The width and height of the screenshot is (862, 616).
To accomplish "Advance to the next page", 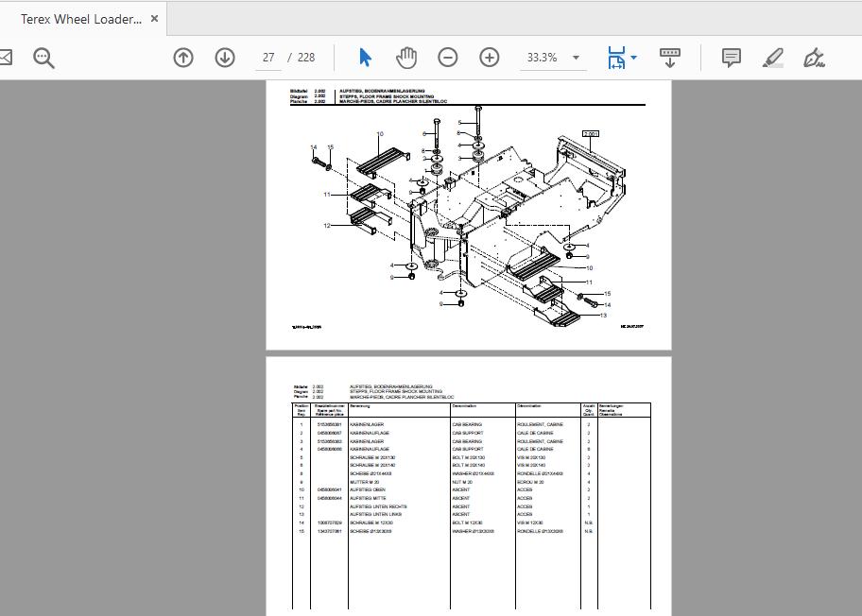I will [x=224, y=57].
